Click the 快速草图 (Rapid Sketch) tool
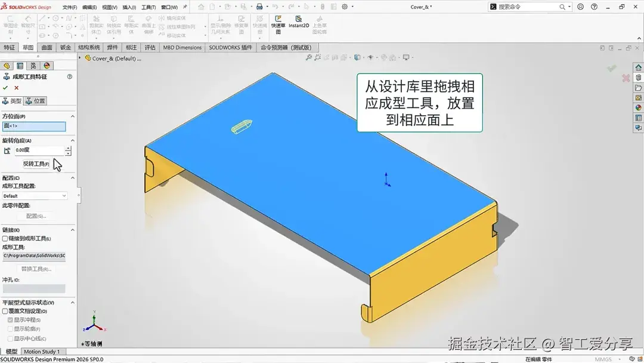The height and width of the screenshot is (363, 644). pos(278,24)
